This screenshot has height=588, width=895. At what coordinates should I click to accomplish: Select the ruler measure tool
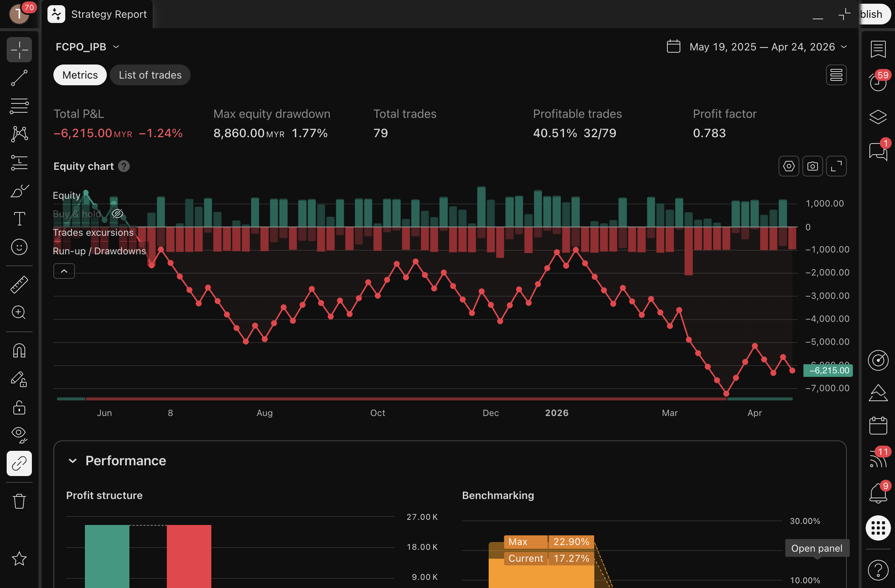coord(19,285)
